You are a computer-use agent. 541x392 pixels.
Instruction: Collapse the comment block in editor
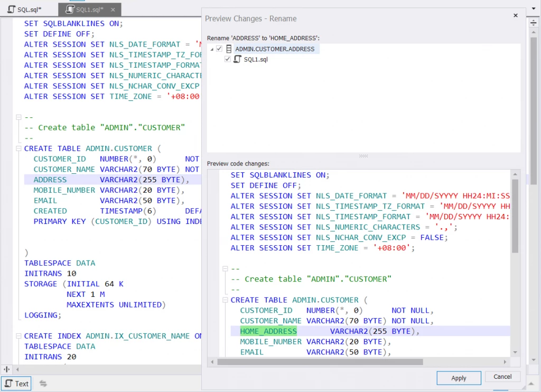18,117
